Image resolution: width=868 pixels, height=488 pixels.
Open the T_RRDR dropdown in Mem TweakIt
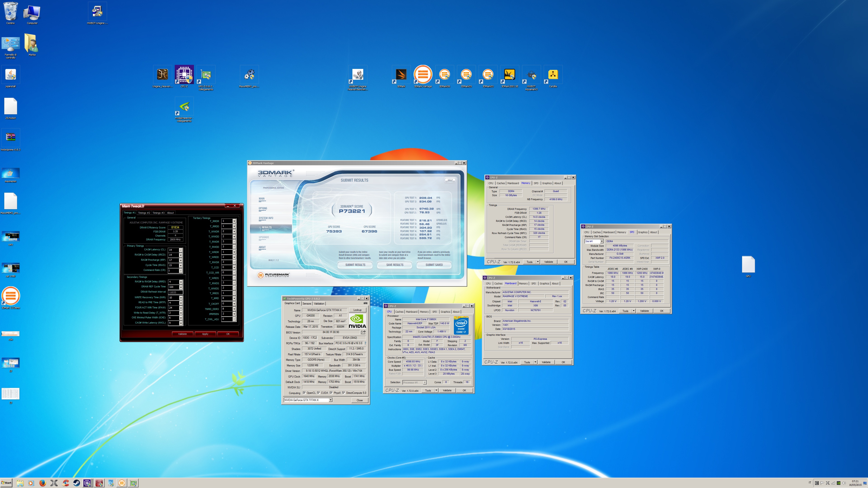(x=234, y=221)
